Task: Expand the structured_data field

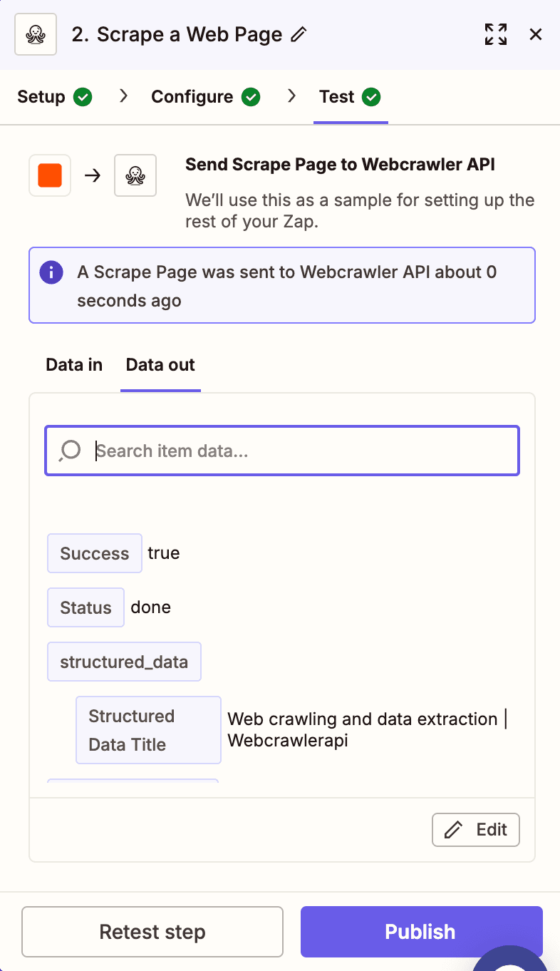Action: pyautogui.click(x=124, y=662)
